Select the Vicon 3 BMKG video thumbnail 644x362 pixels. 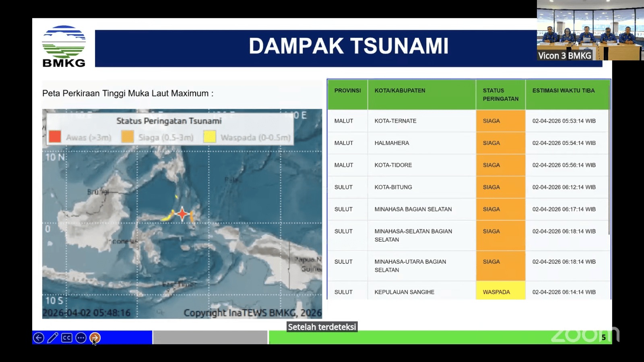click(x=590, y=31)
